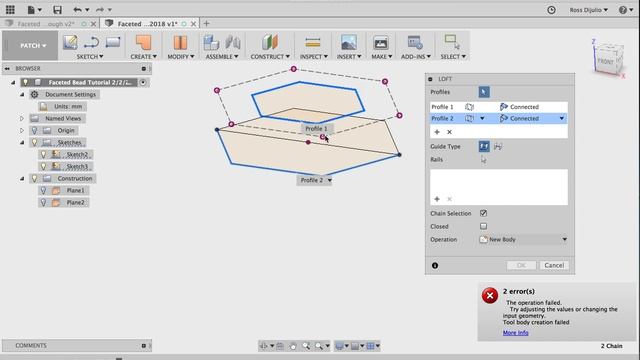The height and width of the screenshot is (360, 640).
Task: Open the CREATE menu
Action: coord(143,57)
